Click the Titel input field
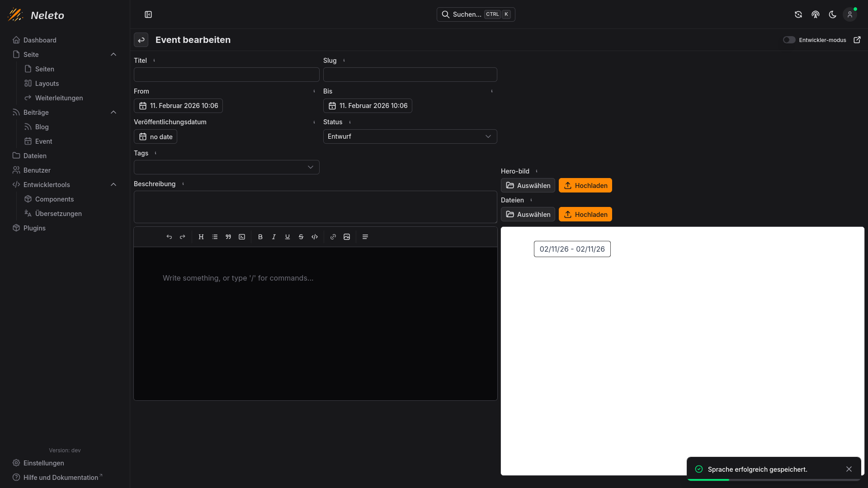 226,75
